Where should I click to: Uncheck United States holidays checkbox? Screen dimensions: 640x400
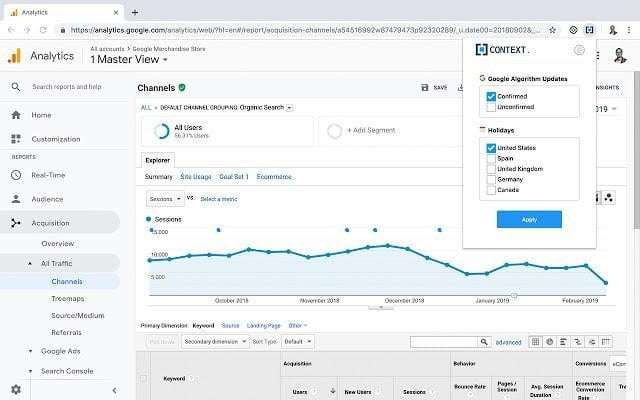point(491,148)
